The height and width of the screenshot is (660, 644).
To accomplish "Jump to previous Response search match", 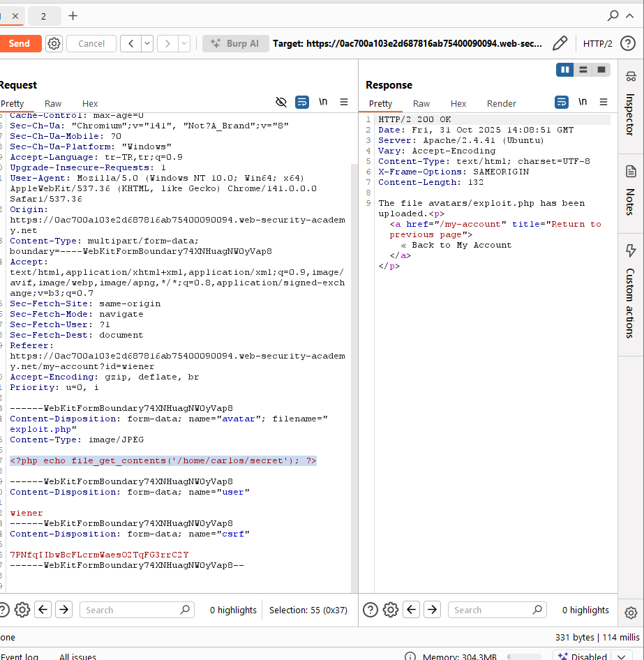I will click(411, 610).
